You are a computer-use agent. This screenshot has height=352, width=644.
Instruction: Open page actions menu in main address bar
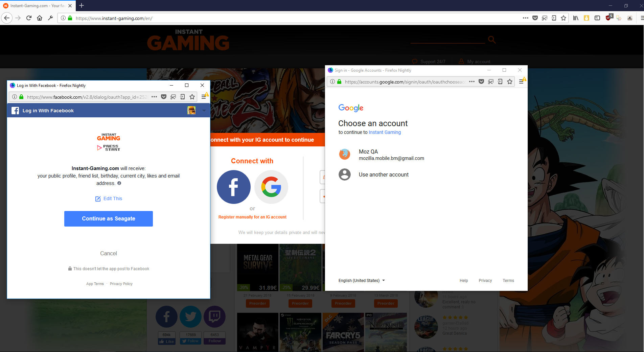coord(525,18)
